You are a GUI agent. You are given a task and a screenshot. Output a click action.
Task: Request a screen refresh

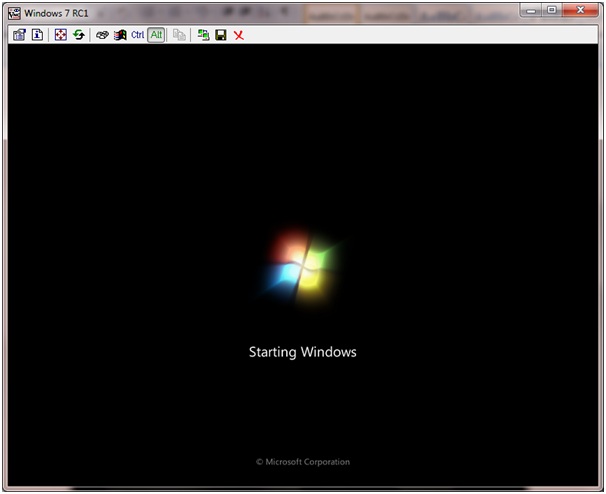[79, 35]
